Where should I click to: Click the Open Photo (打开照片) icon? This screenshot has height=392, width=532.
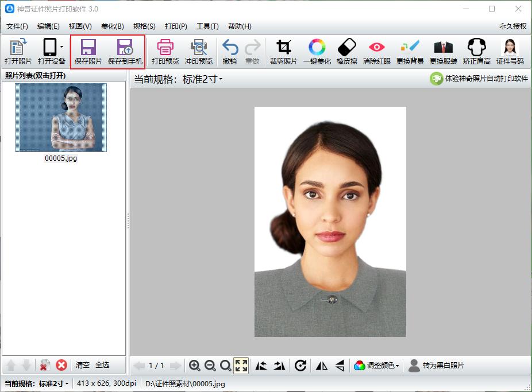tap(18, 47)
